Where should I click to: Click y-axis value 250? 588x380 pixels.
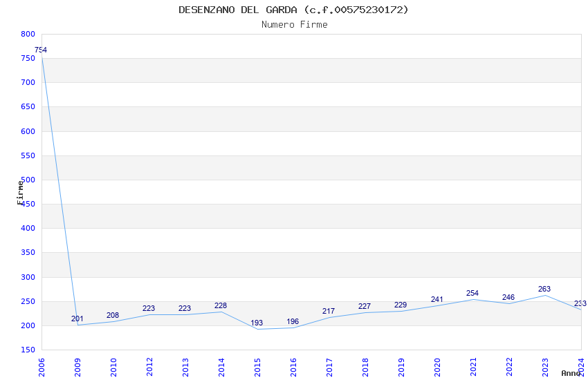pos(28,301)
